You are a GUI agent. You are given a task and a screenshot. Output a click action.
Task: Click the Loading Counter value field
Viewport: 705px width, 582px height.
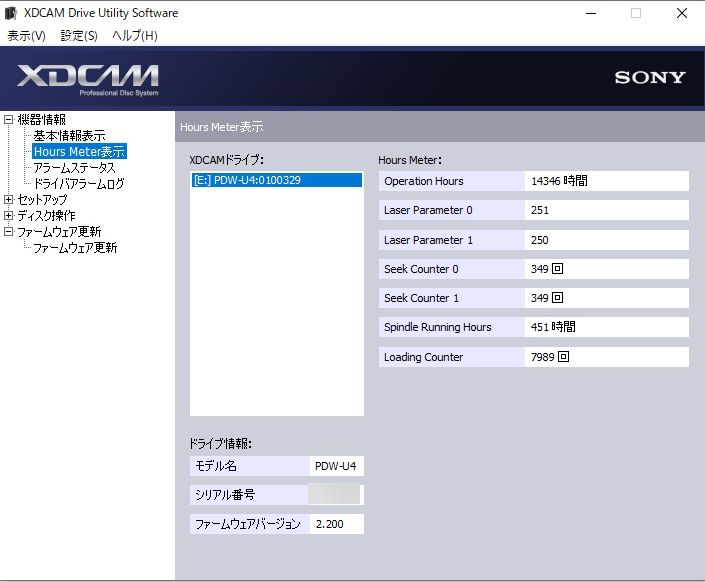pyautogui.click(x=606, y=357)
